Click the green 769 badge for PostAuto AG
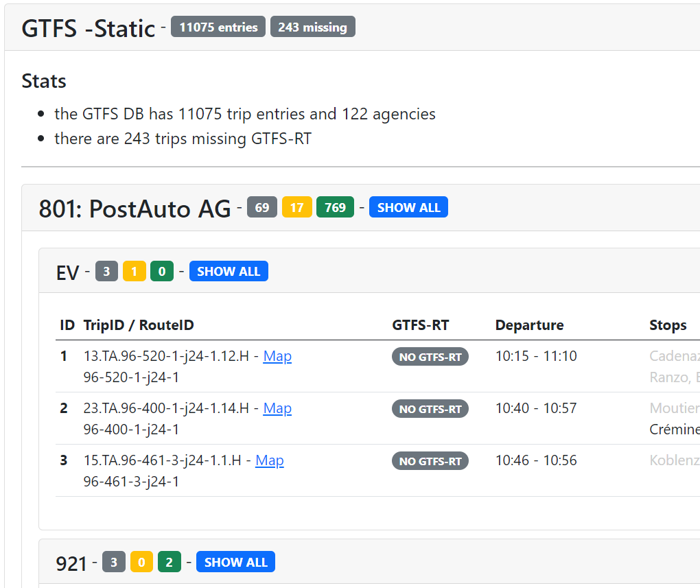 coord(336,207)
